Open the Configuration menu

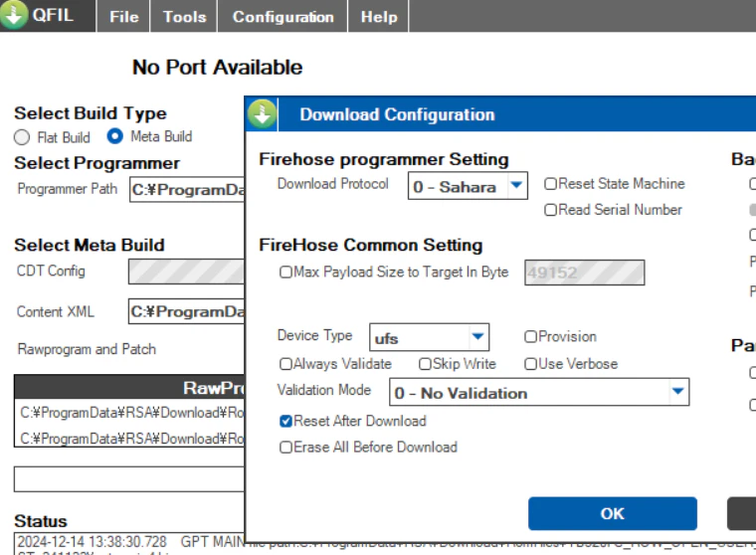[x=283, y=17]
